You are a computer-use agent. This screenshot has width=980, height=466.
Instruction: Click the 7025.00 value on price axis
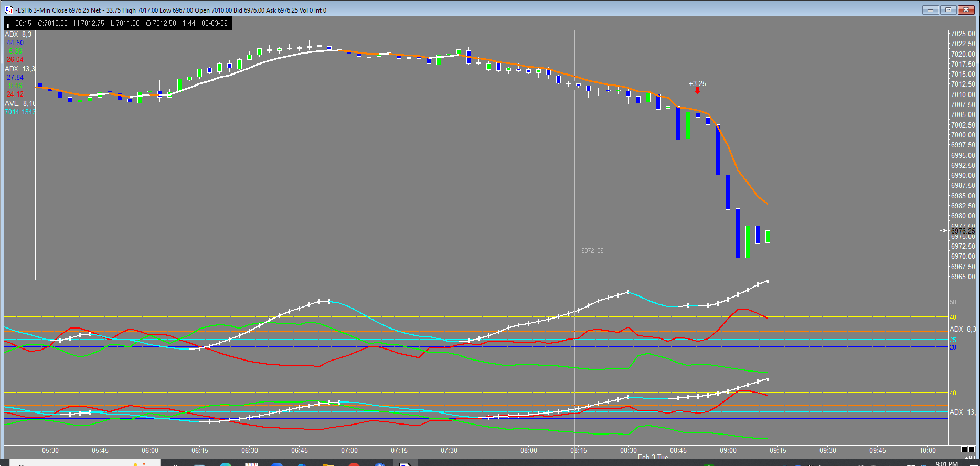(963, 34)
